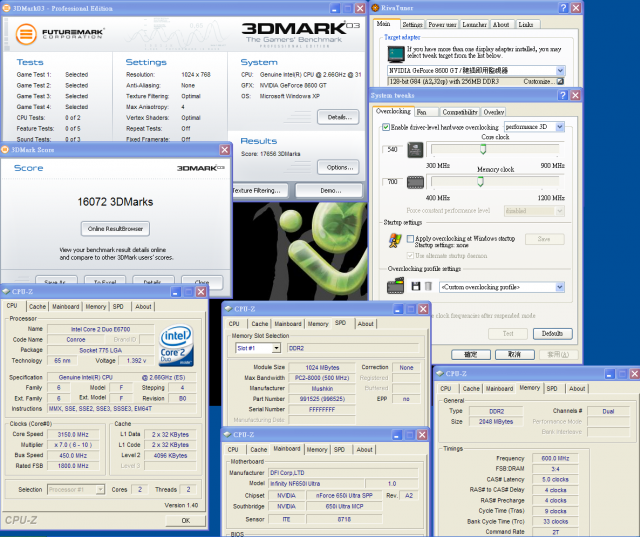
Task: Click the RivaTuner title bar gear icon
Action: (376, 7)
